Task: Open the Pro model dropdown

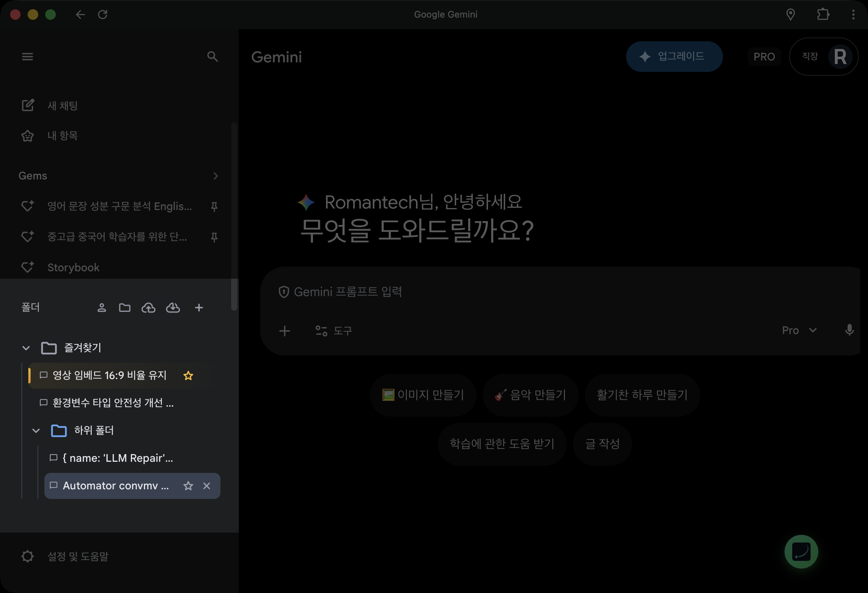Action: [800, 330]
